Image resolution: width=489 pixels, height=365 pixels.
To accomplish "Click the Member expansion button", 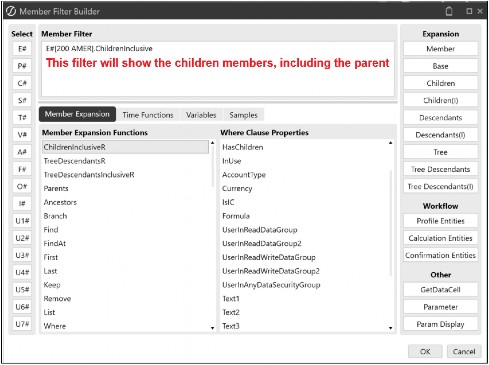I will pos(440,49).
